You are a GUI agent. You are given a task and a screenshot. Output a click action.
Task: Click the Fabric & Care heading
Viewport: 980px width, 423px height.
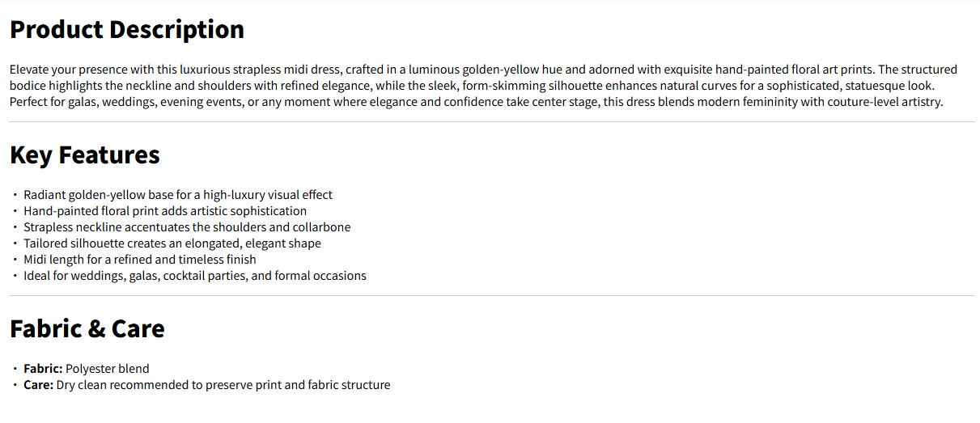87,328
